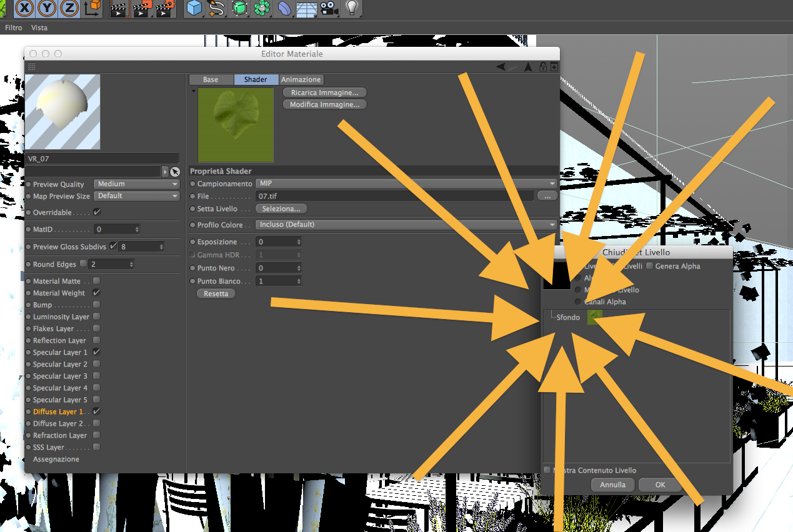This screenshot has height=532, width=793.
Task: Open the Profilo Colore dropdown
Action: tap(406, 225)
